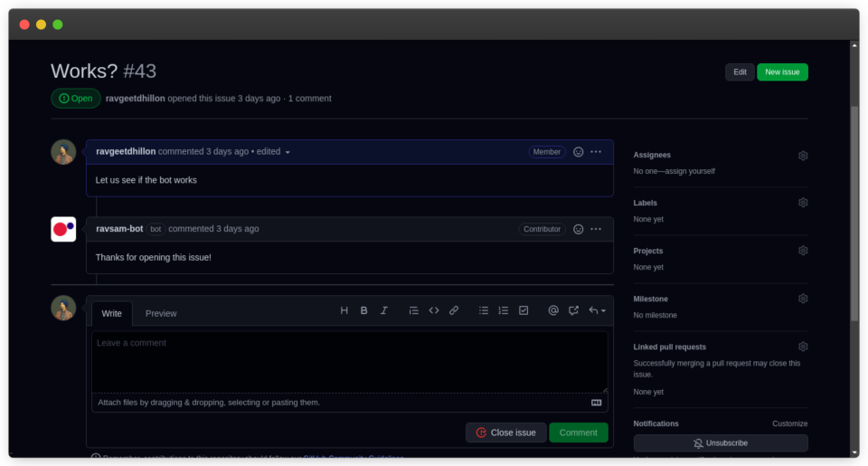Toggle bold formatting in comment editor
The image size is (868, 466).
coord(363,310)
